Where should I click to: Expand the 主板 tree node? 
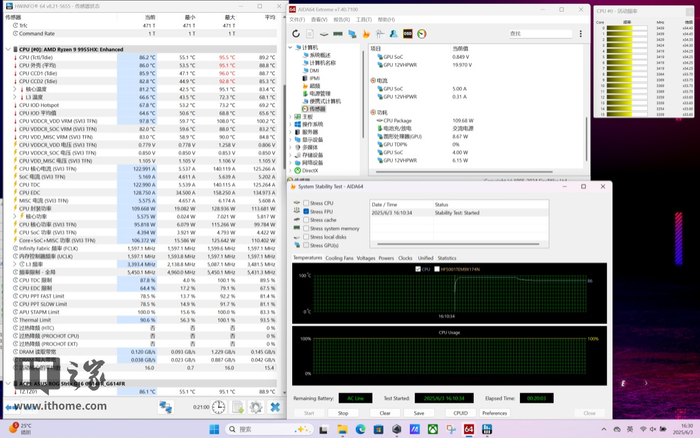pos(292,114)
